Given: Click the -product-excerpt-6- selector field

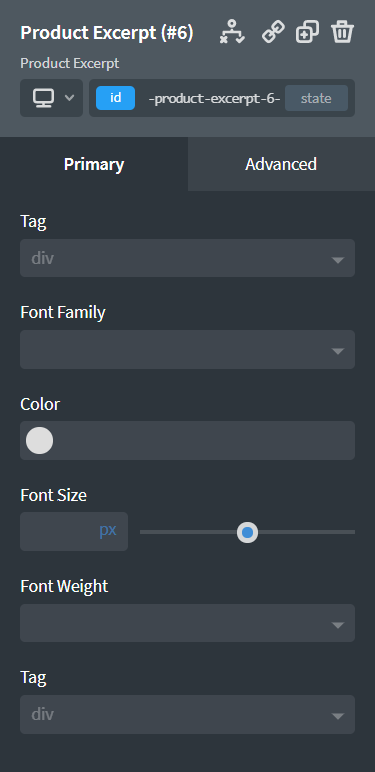Looking at the screenshot, I should tap(214, 98).
